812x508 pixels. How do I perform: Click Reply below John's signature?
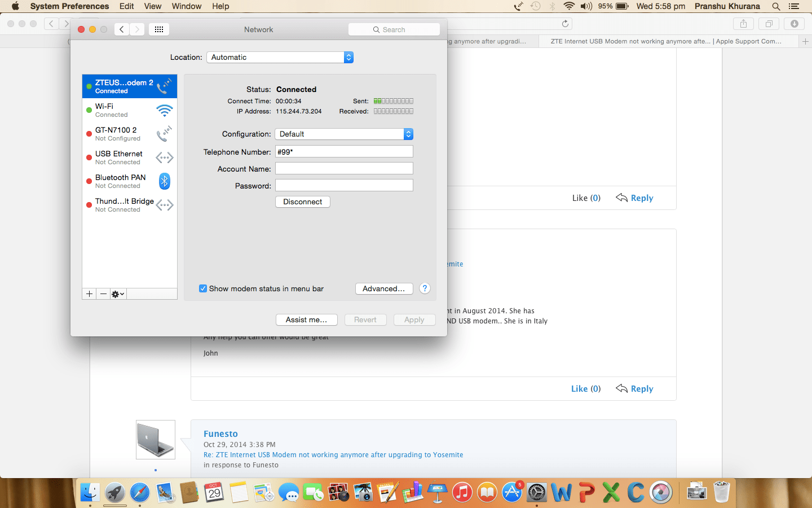(x=635, y=388)
